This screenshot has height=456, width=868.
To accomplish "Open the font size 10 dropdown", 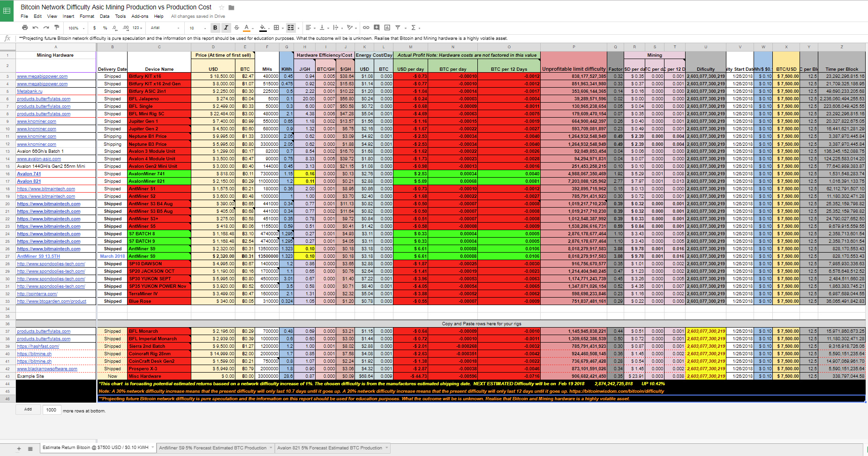I will click(x=197, y=28).
